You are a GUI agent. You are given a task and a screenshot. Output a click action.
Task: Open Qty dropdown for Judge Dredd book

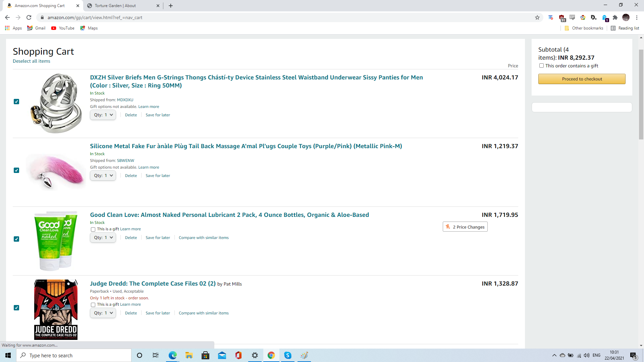click(x=103, y=313)
